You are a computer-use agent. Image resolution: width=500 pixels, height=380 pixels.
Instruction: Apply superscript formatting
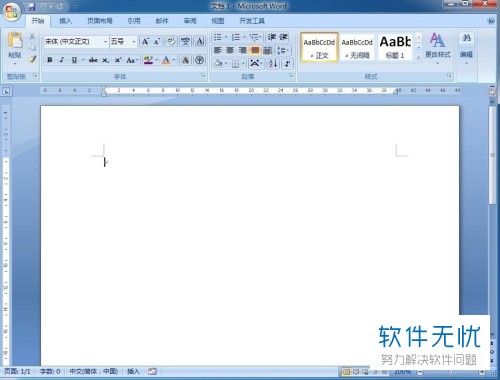[118, 60]
